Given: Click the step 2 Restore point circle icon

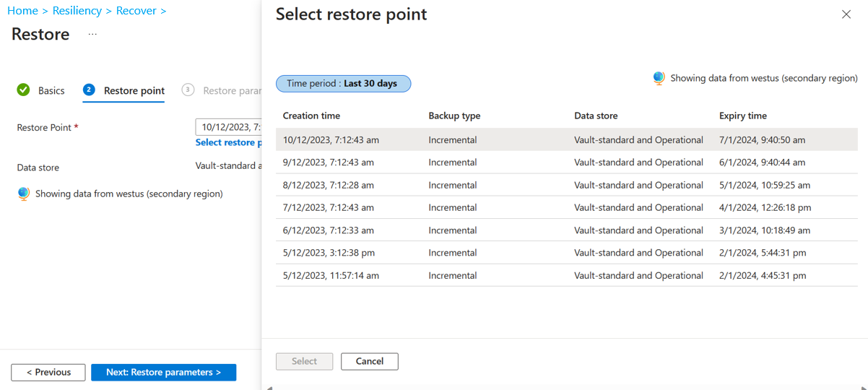Looking at the screenshot, I should click(89, 90).
